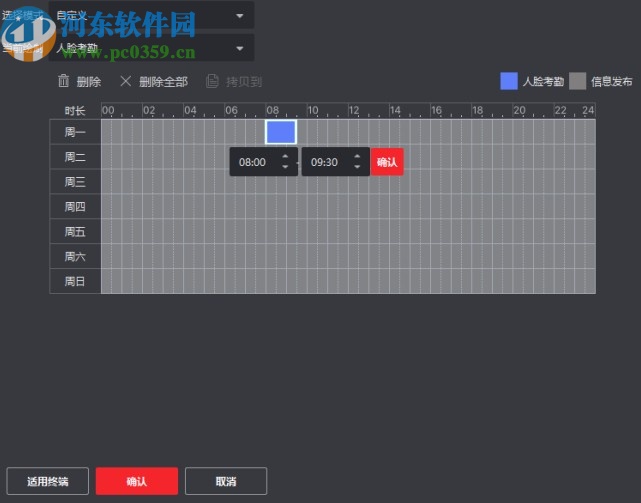Click the 信息发布 legend label
This screenshot has height=503, width=641.
pyautogui.click(x=612, y=81)
